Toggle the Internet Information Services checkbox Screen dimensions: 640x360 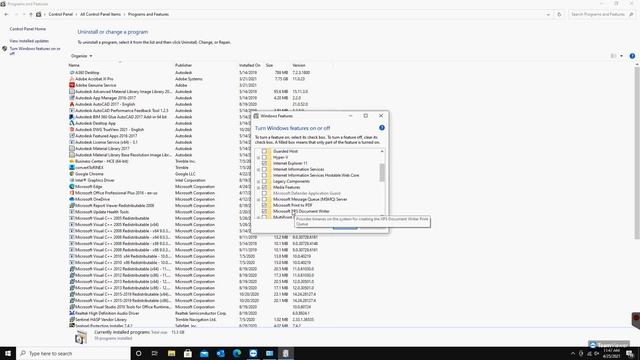264,169
